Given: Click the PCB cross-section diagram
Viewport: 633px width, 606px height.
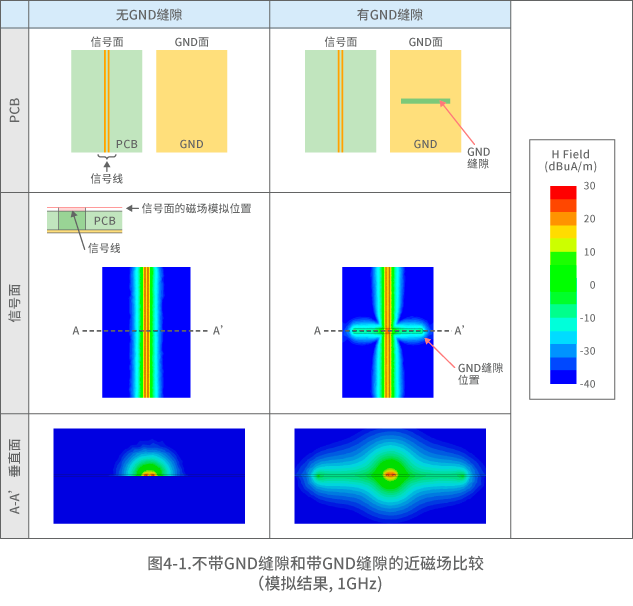Looking at the screenshot, I should [x=84, y=220].
